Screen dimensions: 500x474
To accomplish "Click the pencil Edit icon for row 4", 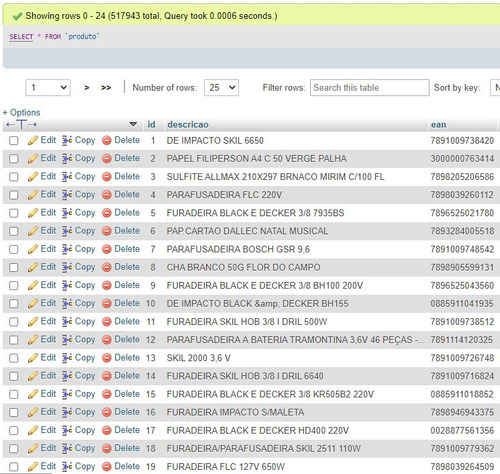I will (x=33, y=195).
